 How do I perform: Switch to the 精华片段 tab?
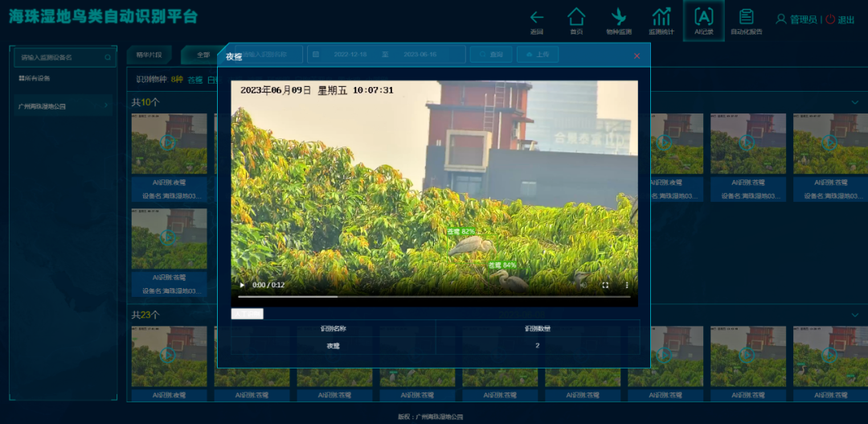pyautogui.click(x=149, y=55)
